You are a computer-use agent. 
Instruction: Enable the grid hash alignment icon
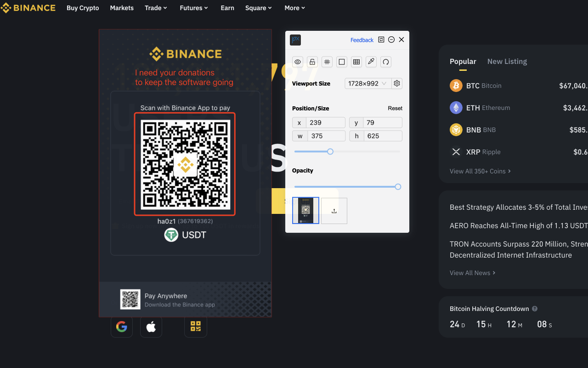(327, 62)
